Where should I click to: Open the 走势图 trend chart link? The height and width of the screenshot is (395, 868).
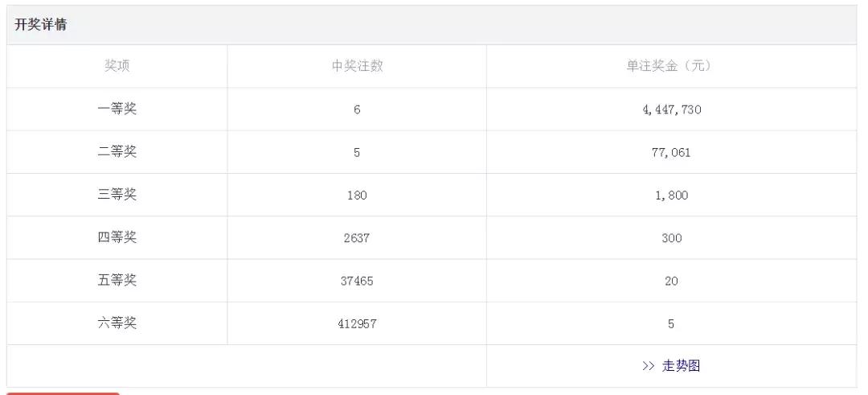pyautogui.click(x=681, y=366)
